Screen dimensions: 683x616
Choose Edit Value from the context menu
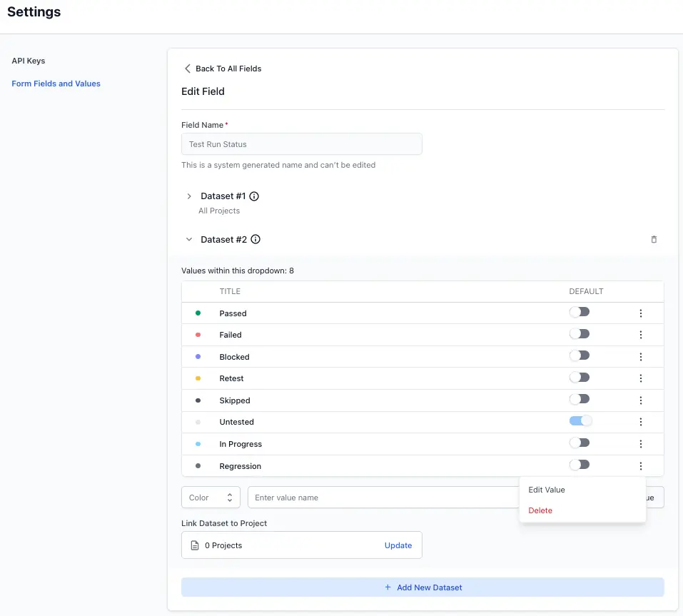[547, 490]
